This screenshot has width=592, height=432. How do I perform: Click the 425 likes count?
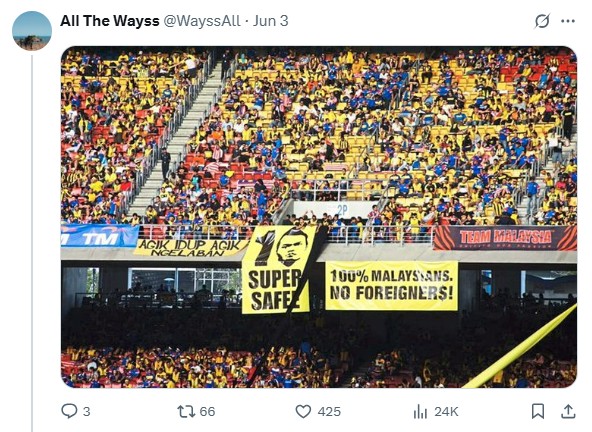[329, 411]
